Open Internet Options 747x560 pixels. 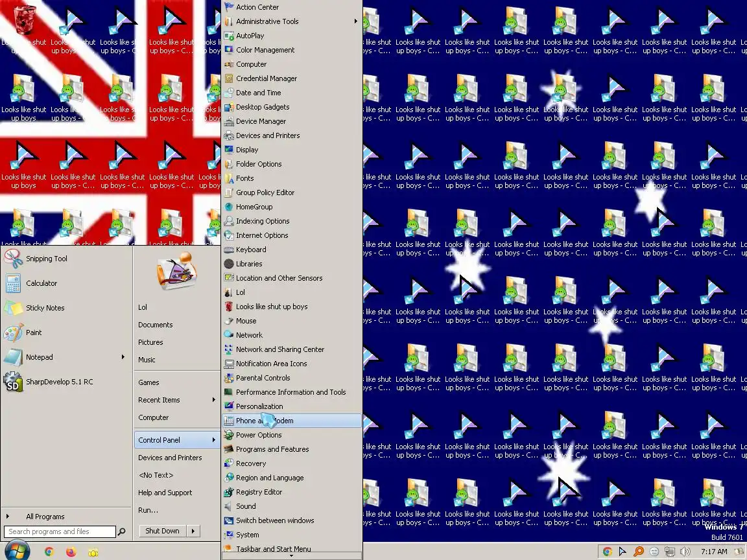point(292,236)
